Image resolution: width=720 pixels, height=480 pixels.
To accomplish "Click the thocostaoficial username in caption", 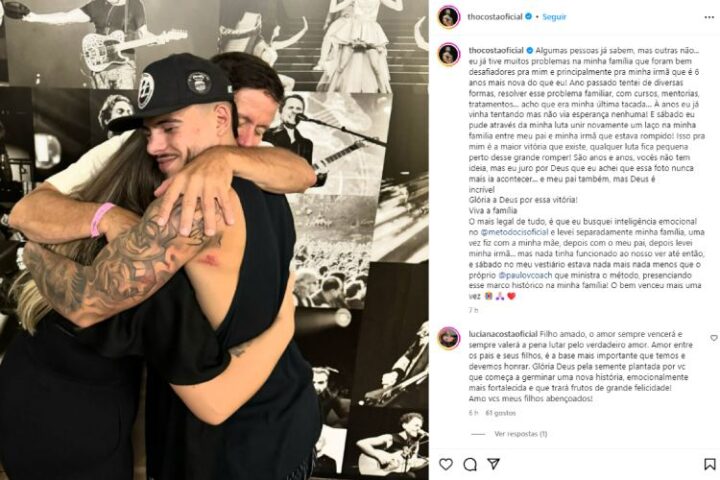I will pos(496,50).
